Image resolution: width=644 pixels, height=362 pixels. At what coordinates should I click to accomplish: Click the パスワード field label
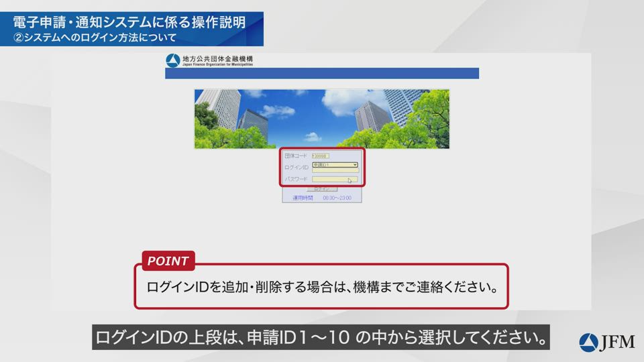pos(296,179)
